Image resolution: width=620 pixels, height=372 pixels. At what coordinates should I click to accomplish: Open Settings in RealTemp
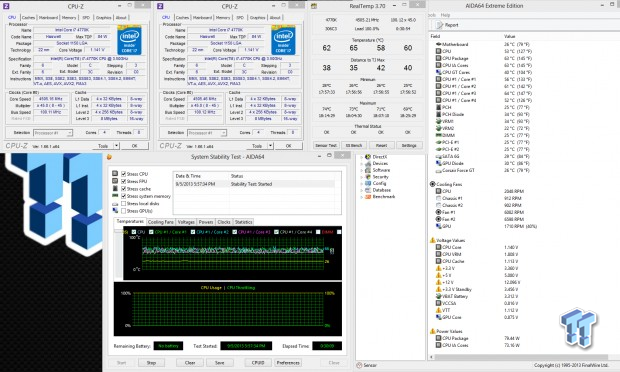(x=409, y=145)
